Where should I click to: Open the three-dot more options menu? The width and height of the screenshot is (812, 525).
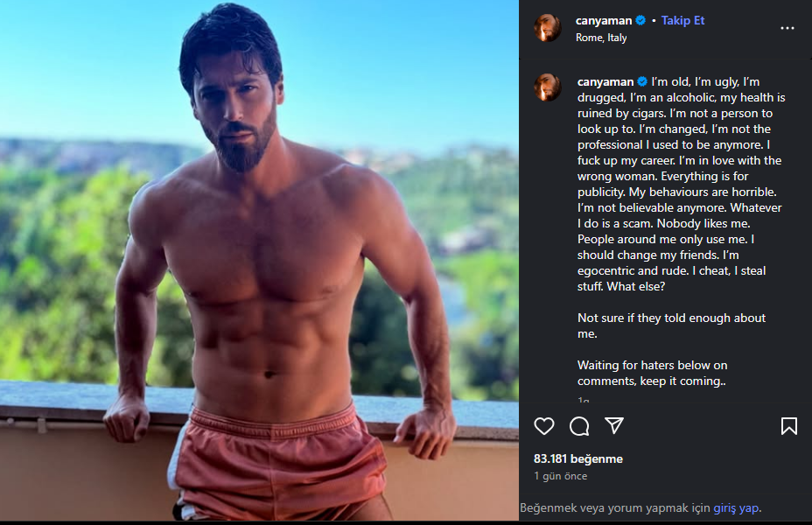click(787, 28)
